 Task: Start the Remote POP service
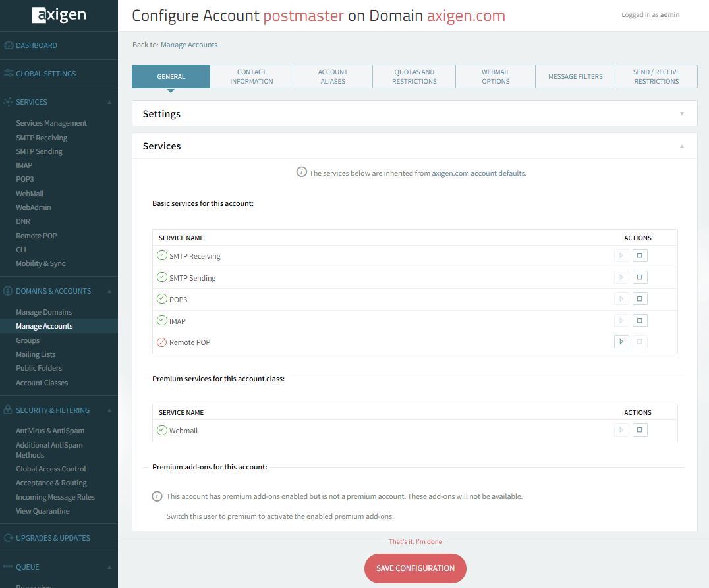coord(621,342)
